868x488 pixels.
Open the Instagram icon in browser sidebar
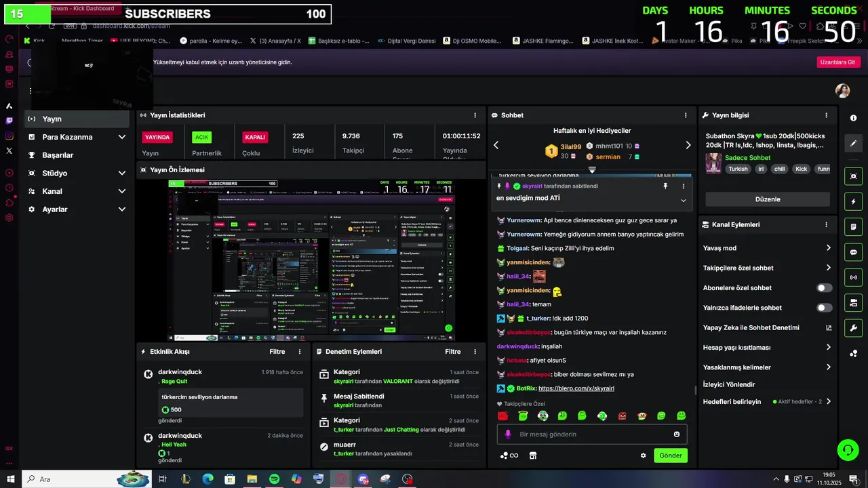coord(9,136)
